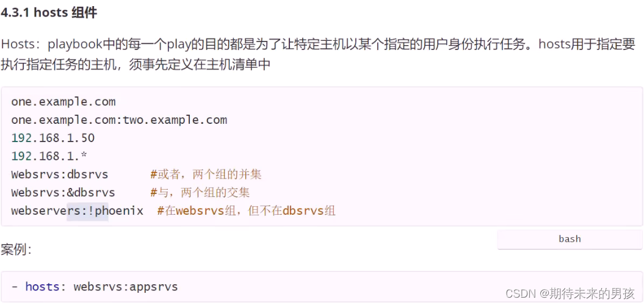The image size is (644, 305).
Task: Click the Websrvs:dbsrvs code text
Action: pyautogui.click(x=60, y=174)
